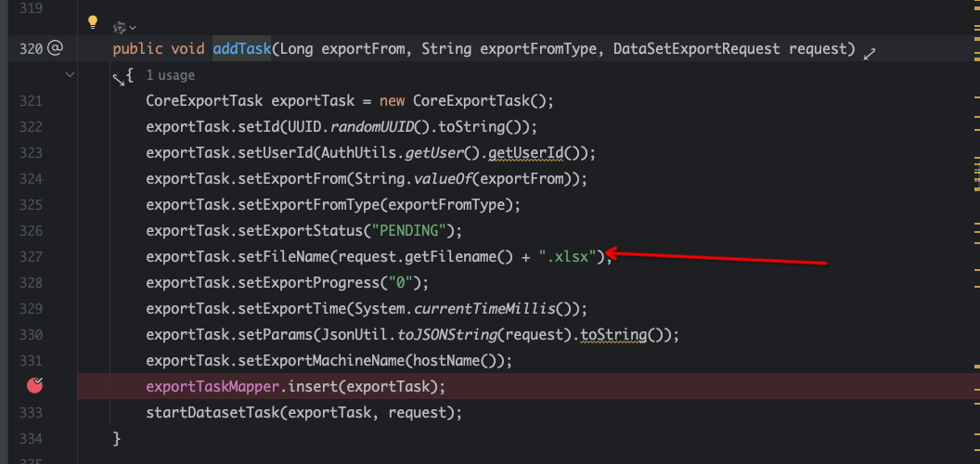Click line number 321 in the gutter
The image size is (980, 464).
(31, 100)
